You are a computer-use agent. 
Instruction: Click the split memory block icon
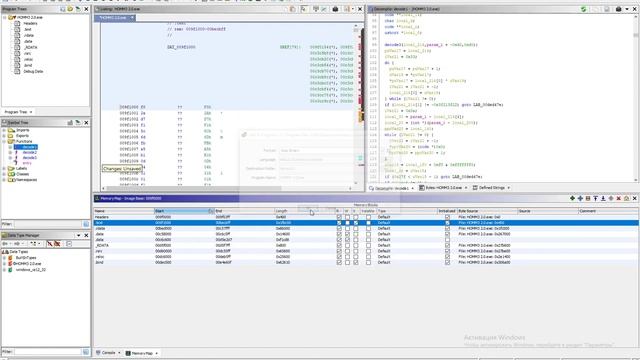(x=588, y=198)
